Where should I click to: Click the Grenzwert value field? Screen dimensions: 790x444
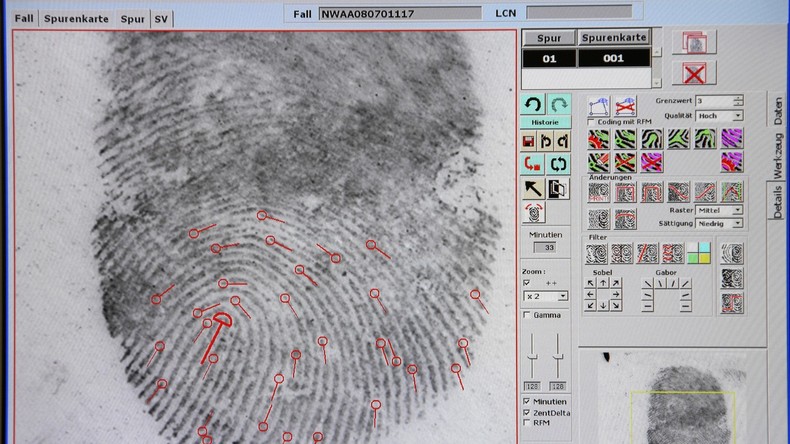(x=714, y=101)
